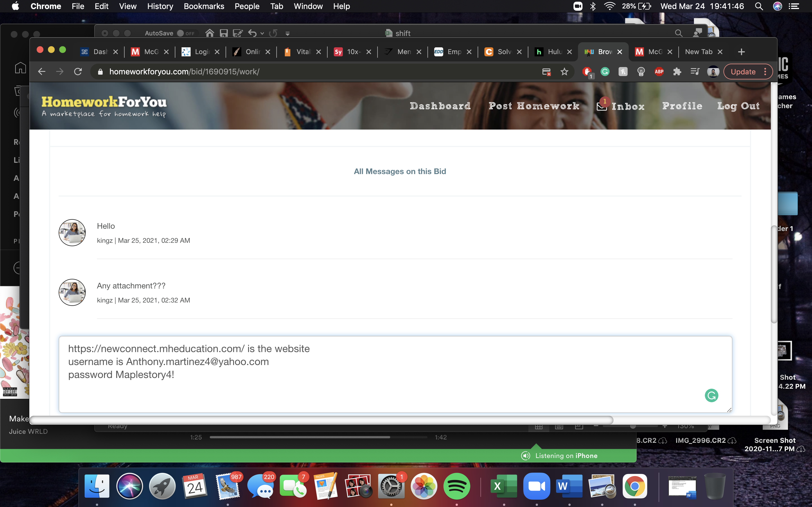Click the Grammarly icon in message box
Viewport: 812px width, 507px height.
tap(711, 395)
